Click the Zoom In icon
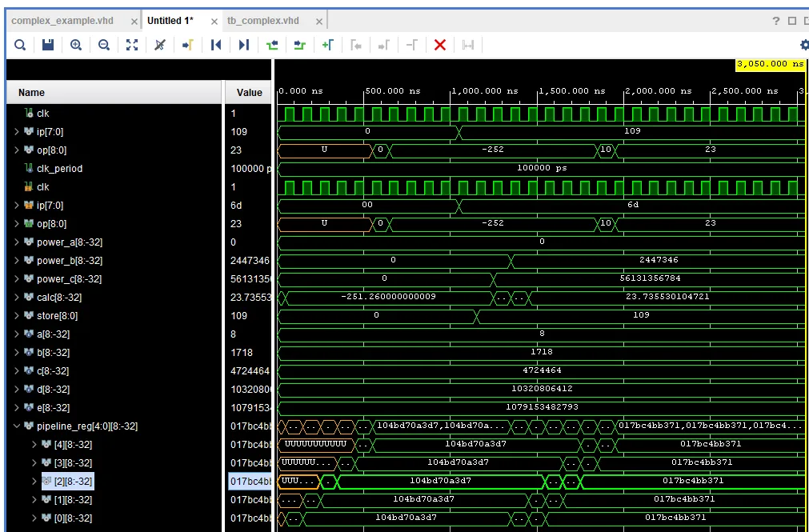 [76, 46]
